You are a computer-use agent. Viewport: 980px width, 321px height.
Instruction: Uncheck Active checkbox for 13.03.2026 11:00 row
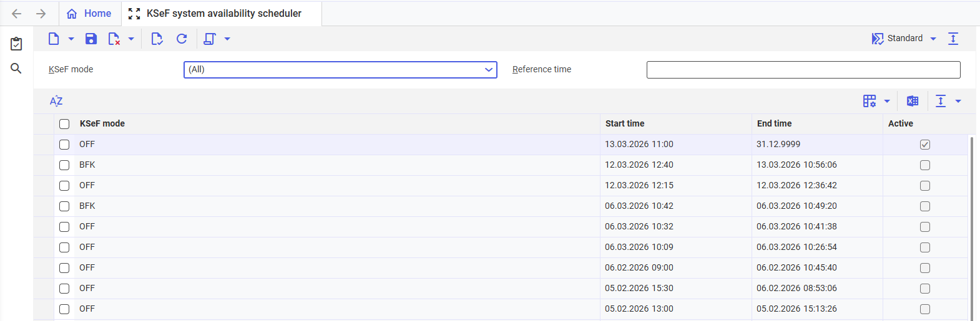click(x=925, y=145)
